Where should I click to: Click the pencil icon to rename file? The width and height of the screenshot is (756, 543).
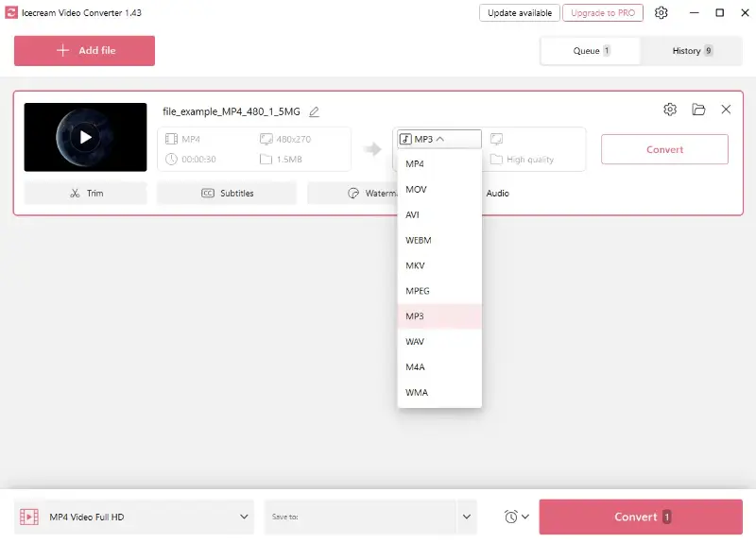[x=314, y=111]
